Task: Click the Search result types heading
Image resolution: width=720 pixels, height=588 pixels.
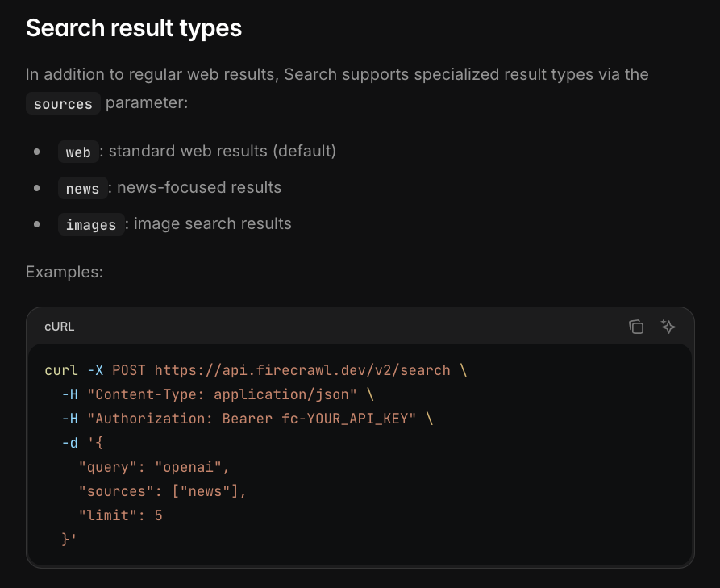Action: point(134,28)
